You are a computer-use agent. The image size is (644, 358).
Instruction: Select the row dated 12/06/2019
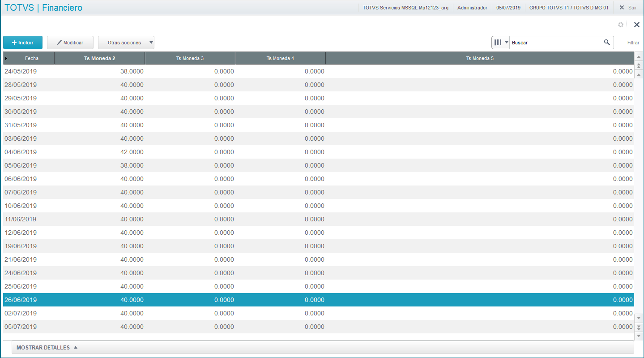319,233
